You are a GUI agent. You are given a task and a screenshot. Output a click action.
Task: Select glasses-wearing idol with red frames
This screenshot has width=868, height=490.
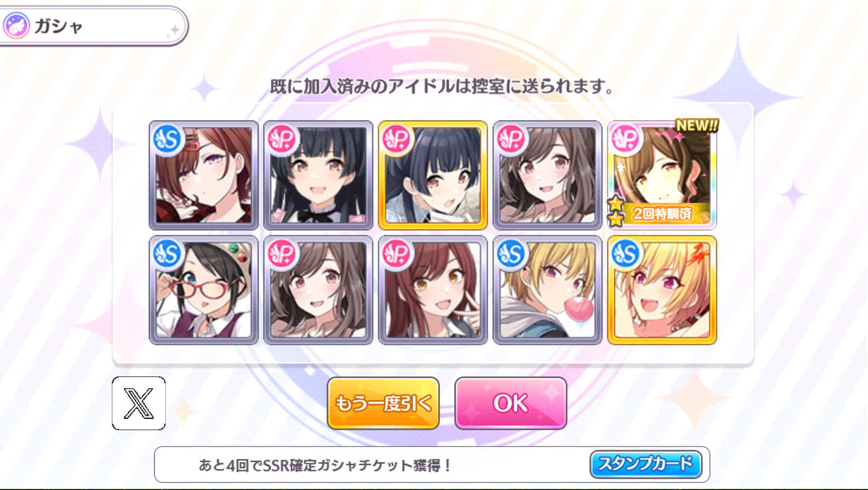click(x=203, y=290)
